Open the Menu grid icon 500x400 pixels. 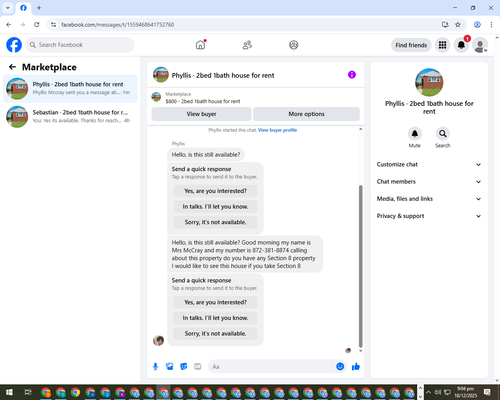pos(442,45)
